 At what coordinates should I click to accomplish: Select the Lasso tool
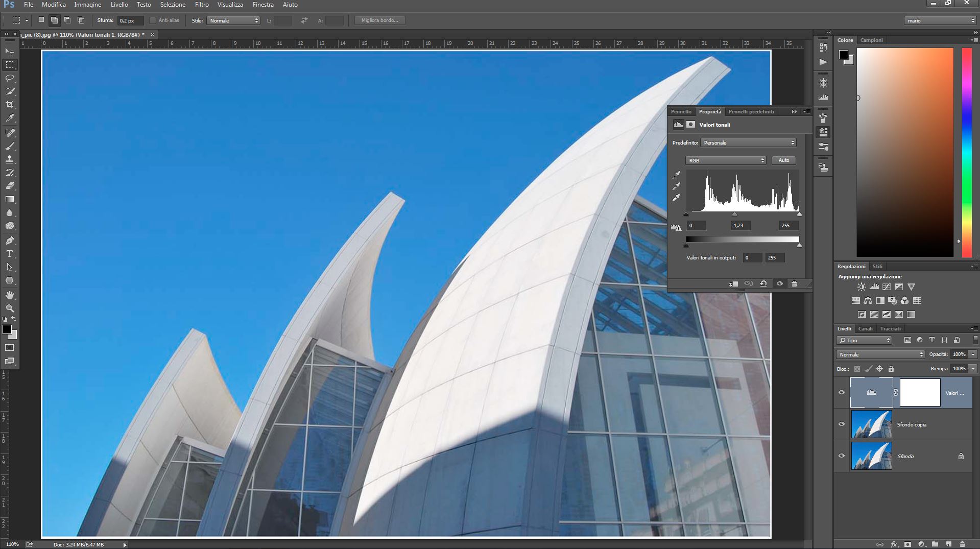click(x=10, y=78)
